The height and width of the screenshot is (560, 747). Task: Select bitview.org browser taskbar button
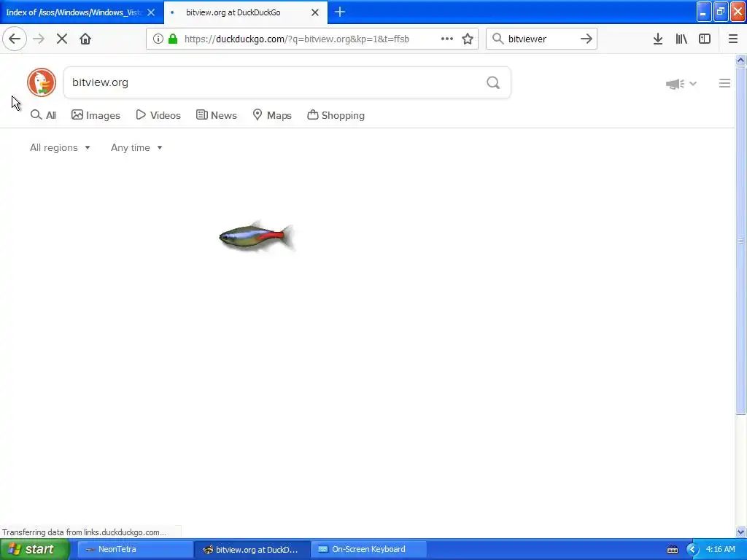[x=252, y=550]
